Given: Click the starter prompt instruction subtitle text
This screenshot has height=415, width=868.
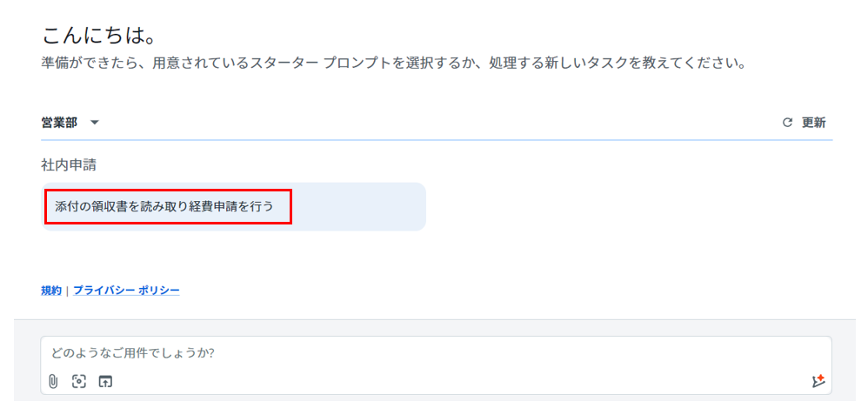Looking at the screenshot, I should tap(392, 63).
